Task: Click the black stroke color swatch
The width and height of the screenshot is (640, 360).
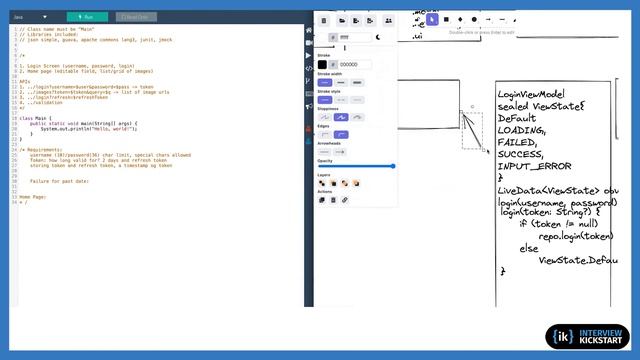Action: (322, 64)
